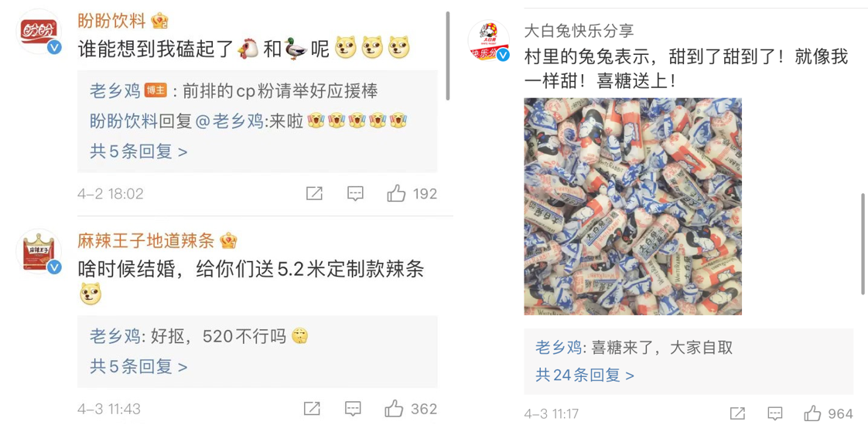The height and width of the screenshot is (425, 868).
Task: Click 老乡鸡 name in 前排的cp粉 reply
Action: pyautogui.click(x=115, y=91)
